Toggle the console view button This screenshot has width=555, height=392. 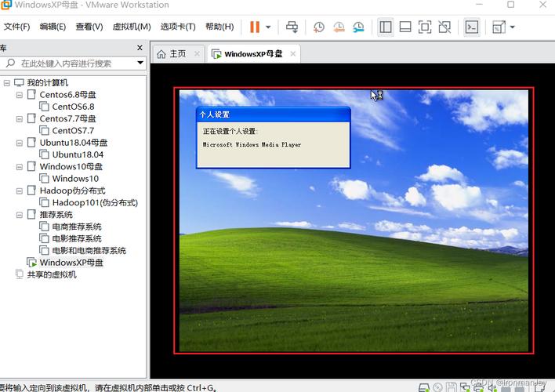point(472,27)
